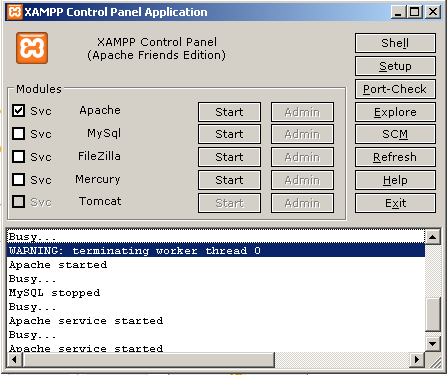Enable the MySql Svc checkbox
This screenshot has width=448, height=375.
pyautogui.click(x=18, y=133)
